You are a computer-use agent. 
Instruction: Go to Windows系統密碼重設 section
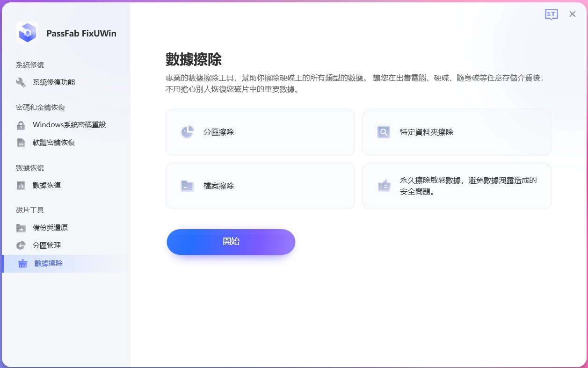point(69,125)
